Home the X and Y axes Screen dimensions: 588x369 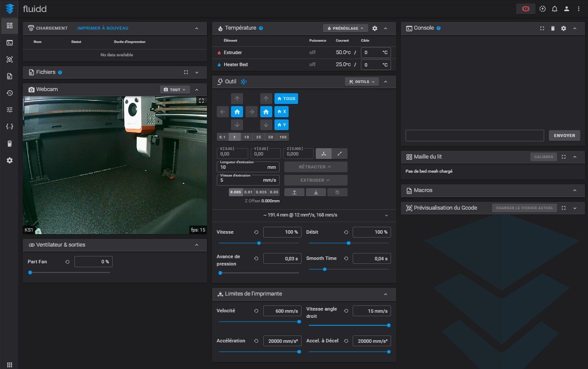[x=237, y=112]
